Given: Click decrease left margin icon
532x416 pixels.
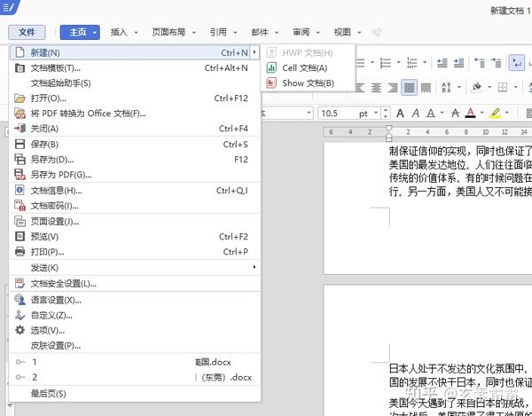Looking at the screenshot, I should coord(442,63).
